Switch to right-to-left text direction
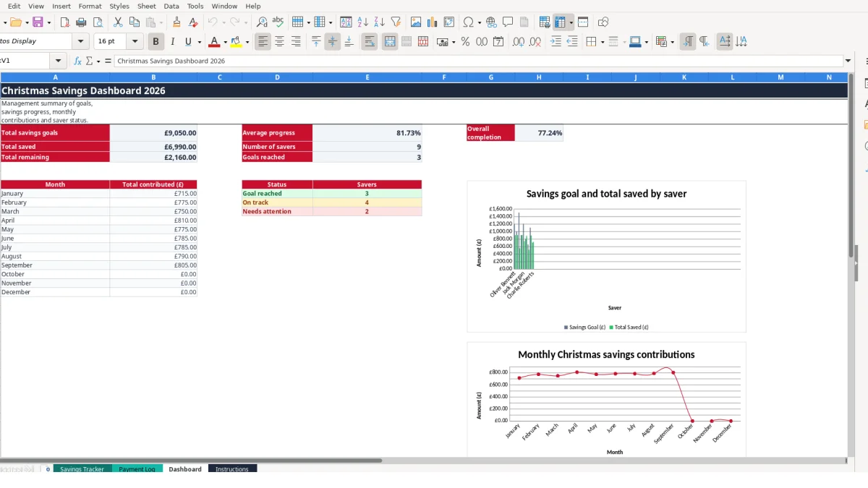868x488 pixels. 704,42
